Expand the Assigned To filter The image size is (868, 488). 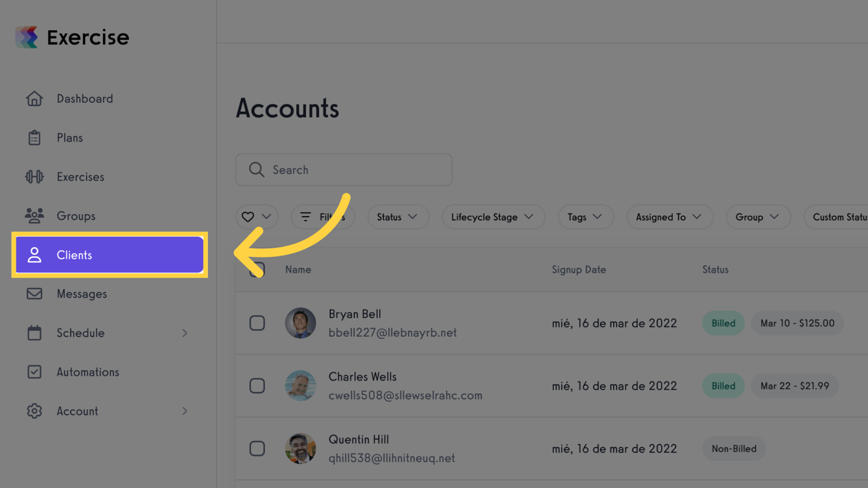point(670,217)
